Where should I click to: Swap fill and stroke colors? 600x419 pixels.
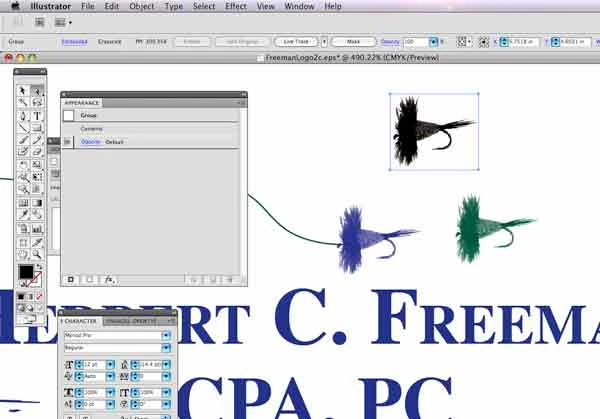(39, 267)
